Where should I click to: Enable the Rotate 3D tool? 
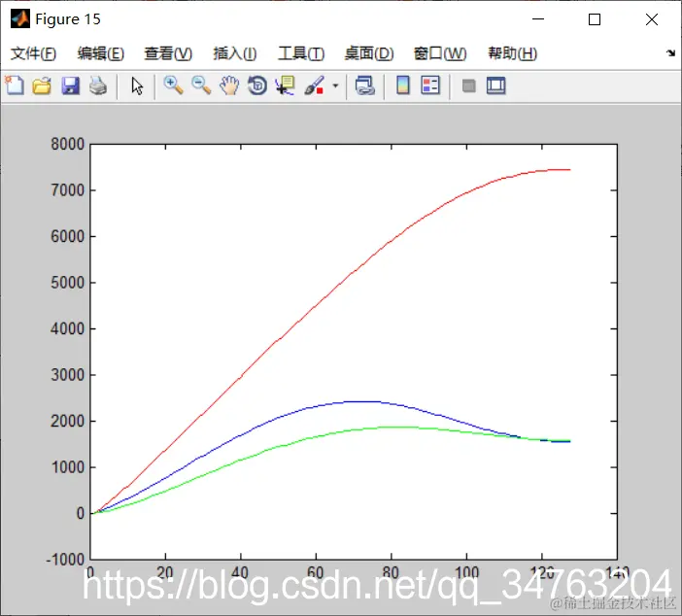click(x=257, y=86)
